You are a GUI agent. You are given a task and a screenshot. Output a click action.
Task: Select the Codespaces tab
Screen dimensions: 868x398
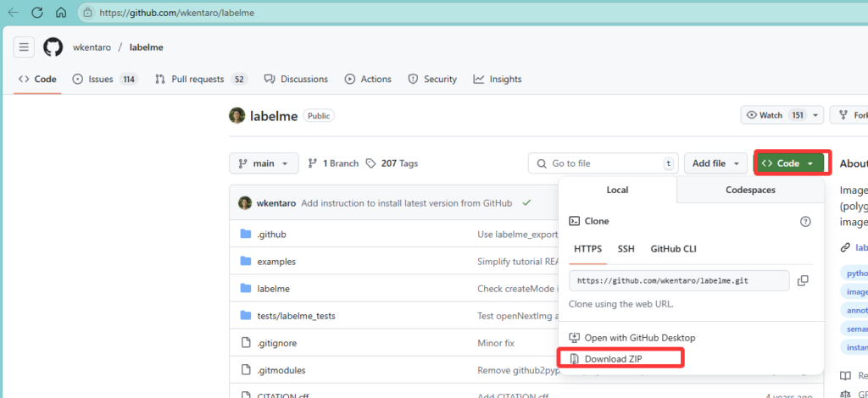tap(750, 190)
